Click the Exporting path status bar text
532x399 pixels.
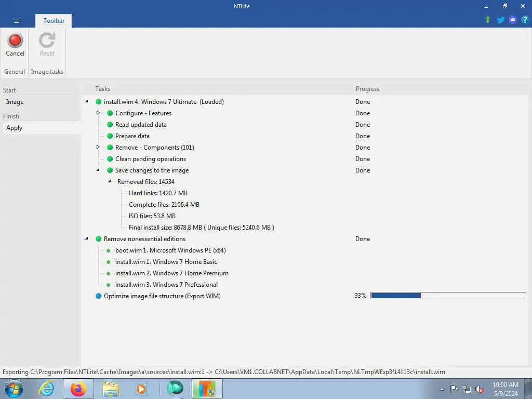[224, 372]
